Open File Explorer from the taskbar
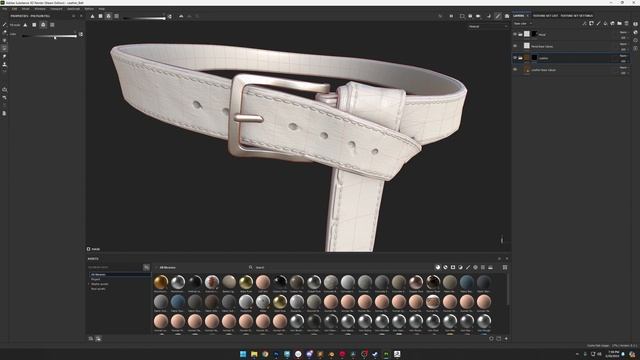This screenshot has width=640, height=360. [x=254, y=354]
